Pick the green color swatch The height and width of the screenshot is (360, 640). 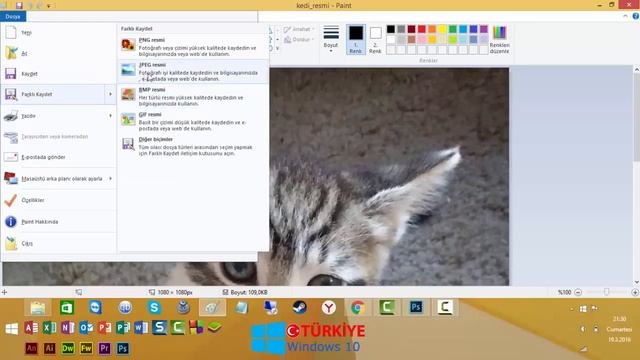coord(453,29)
